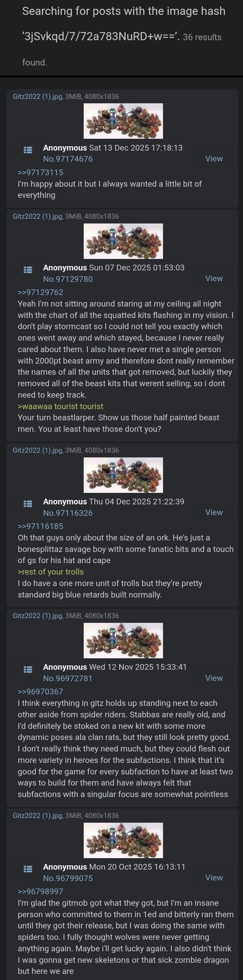Screen dimensions: 243x980
Task: View the post from Sat 13 Dec 2025
Action: point(214,159)
